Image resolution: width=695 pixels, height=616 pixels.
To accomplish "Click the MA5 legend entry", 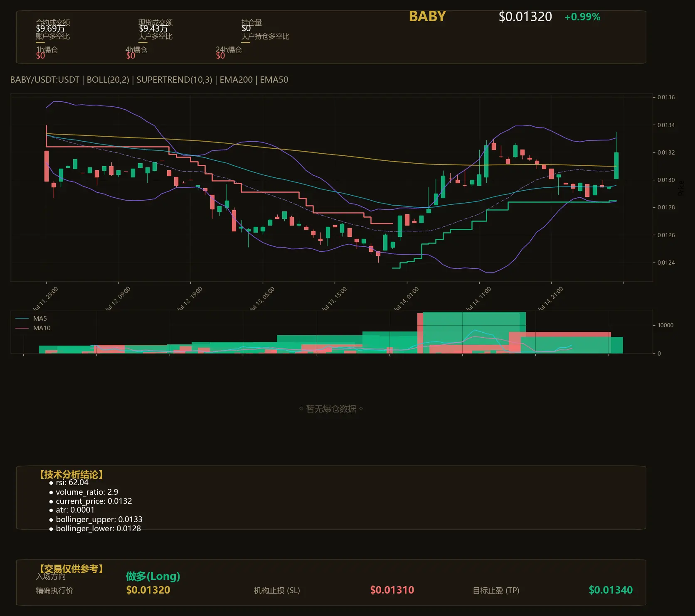I will tap(31, 319).
